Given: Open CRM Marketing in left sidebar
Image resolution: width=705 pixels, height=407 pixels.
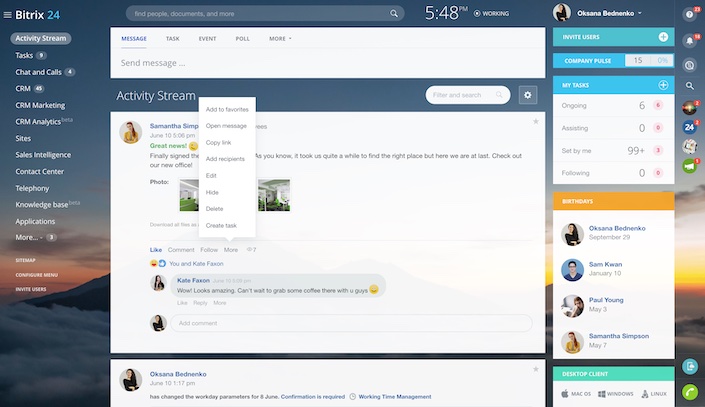Looking at the screenshot, I should click(47, 105).
